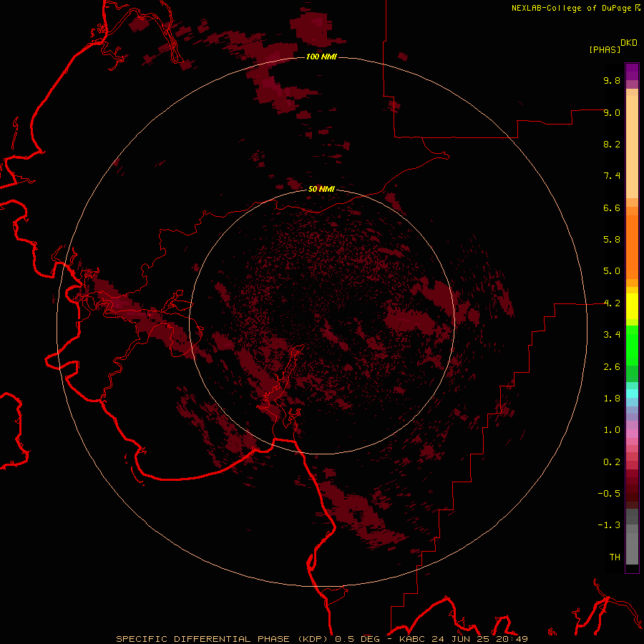
Task: Click the KABC station identifier
Action: point(413,639)
